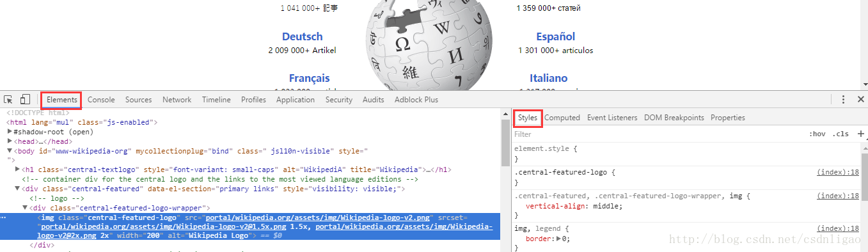Switch to the Network tab
The width and height of the screenshot is (868, 252).
[x=177, y=100]
